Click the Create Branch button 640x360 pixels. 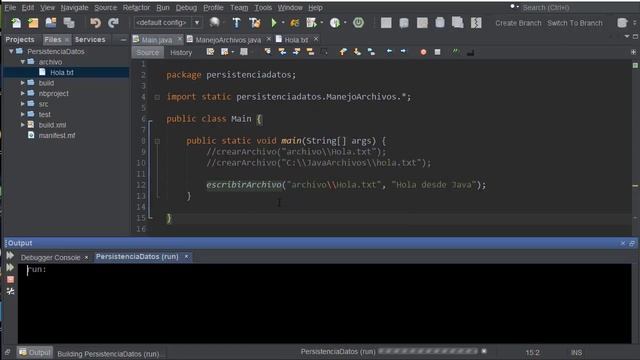(518, 23)
